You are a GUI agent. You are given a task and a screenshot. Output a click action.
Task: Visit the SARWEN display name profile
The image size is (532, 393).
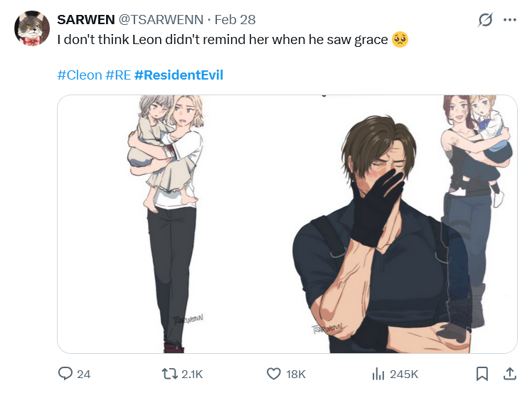(x=86, y=20)
